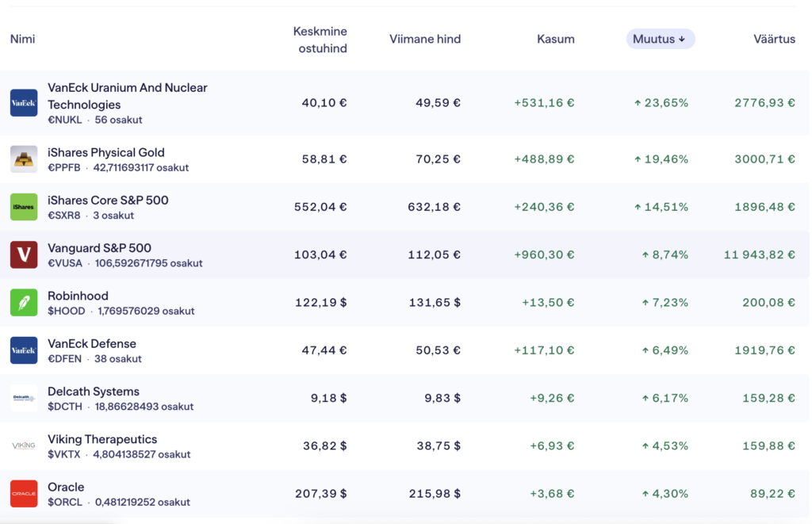Screen dimensions: 812x524
Task: Click the green iShares Core S&P 500 logo
Action: tap(24, 207)
